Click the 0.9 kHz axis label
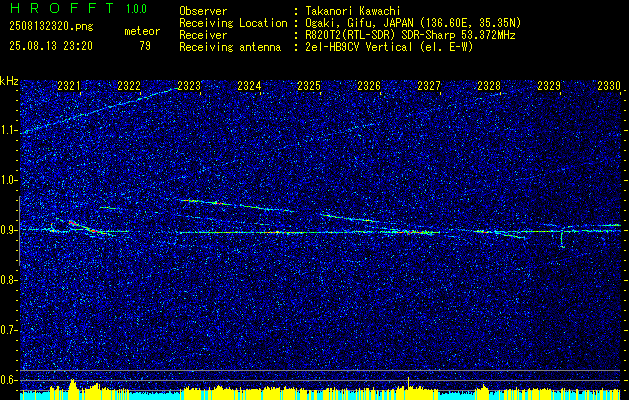The height and width of the screenshot is (400, 629). (8, 230)
